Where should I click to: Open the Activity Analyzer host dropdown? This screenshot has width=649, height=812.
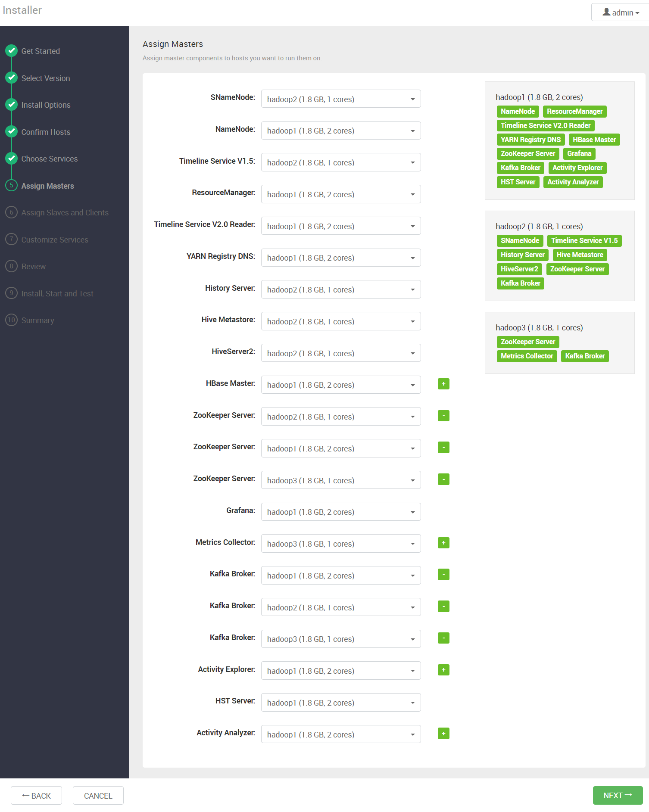pyautogui.click(x=341, y=734)
